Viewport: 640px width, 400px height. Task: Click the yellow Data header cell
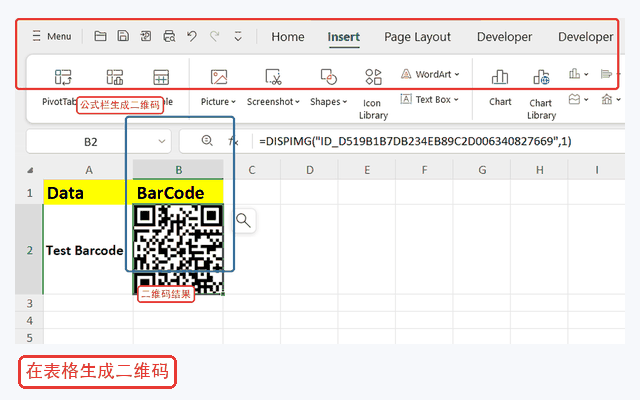pos(88,193)
